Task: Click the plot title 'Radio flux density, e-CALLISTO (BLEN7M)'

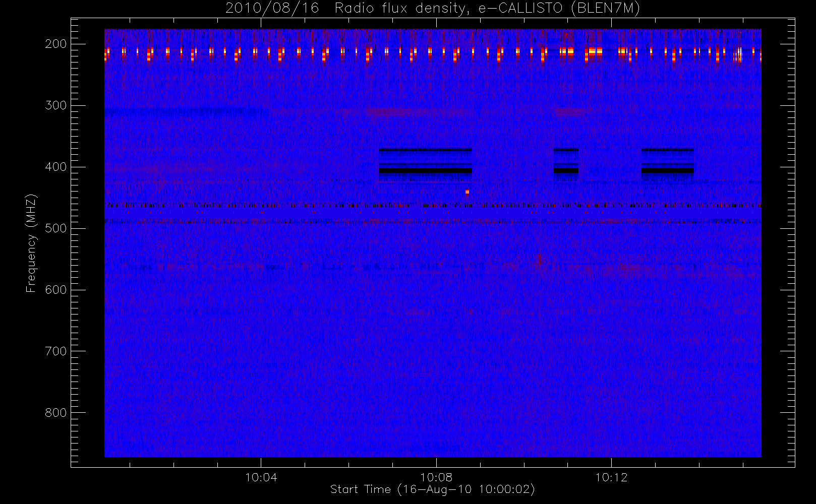Action: coord(487,9)
